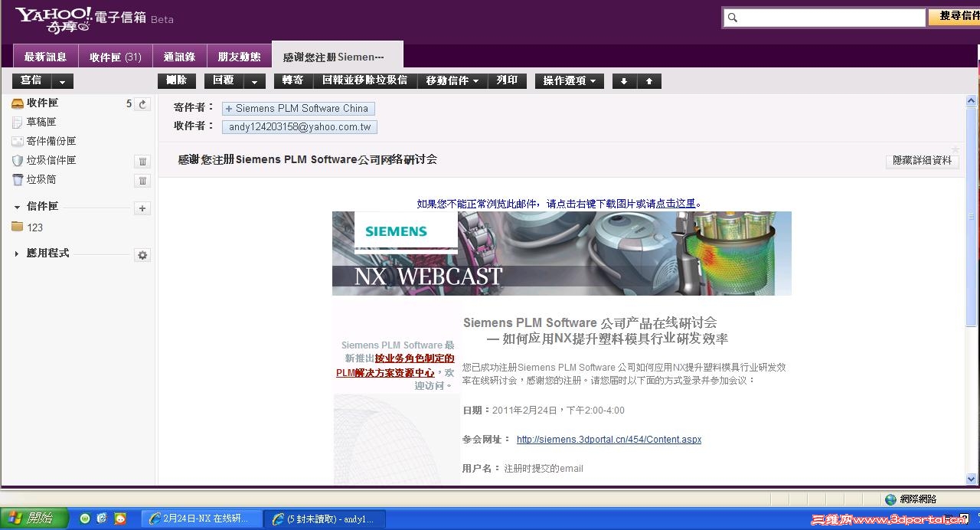Screen dimensions: 980x530
Task: Open the 移動信件 move mail dropdown
Action: [452, 80]
